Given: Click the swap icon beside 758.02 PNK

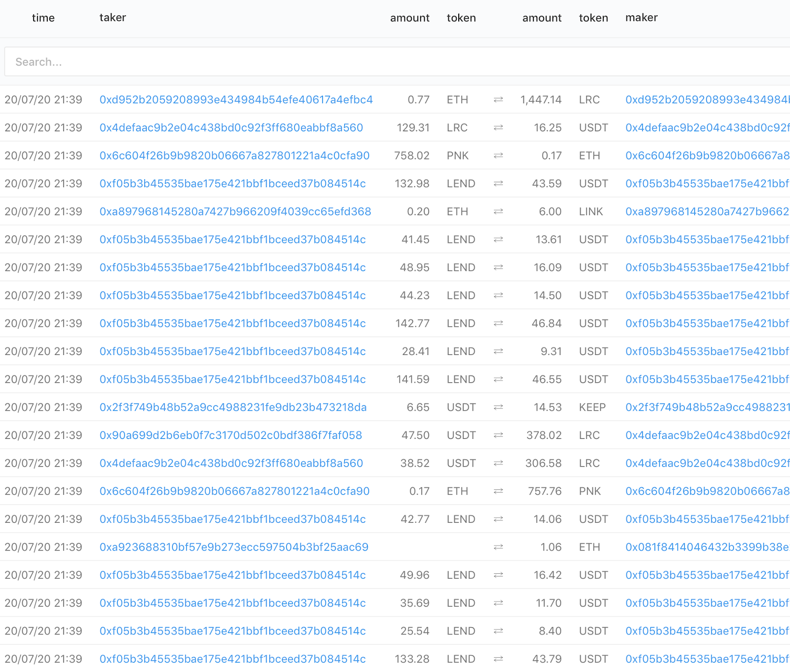Looking at the screenshot, I should point(498,156).
